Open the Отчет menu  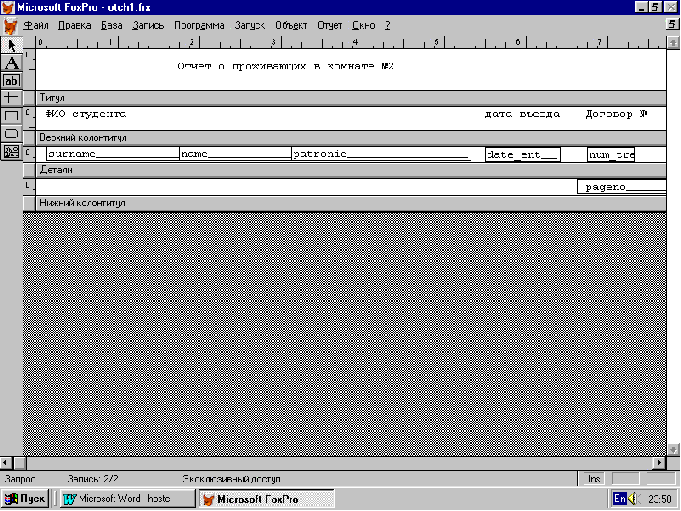tap(330, 26)
